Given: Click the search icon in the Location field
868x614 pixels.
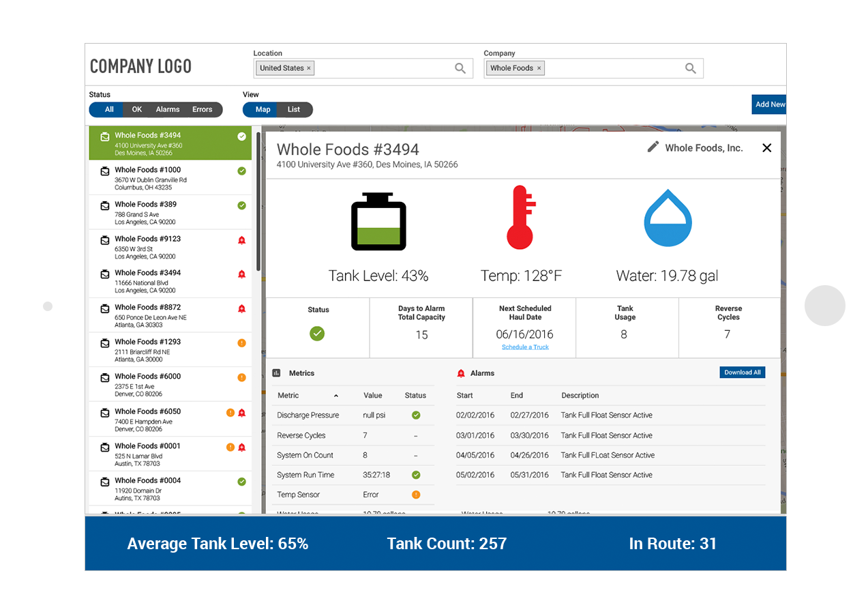Looking at the screenshot, I should coord(460,68).
